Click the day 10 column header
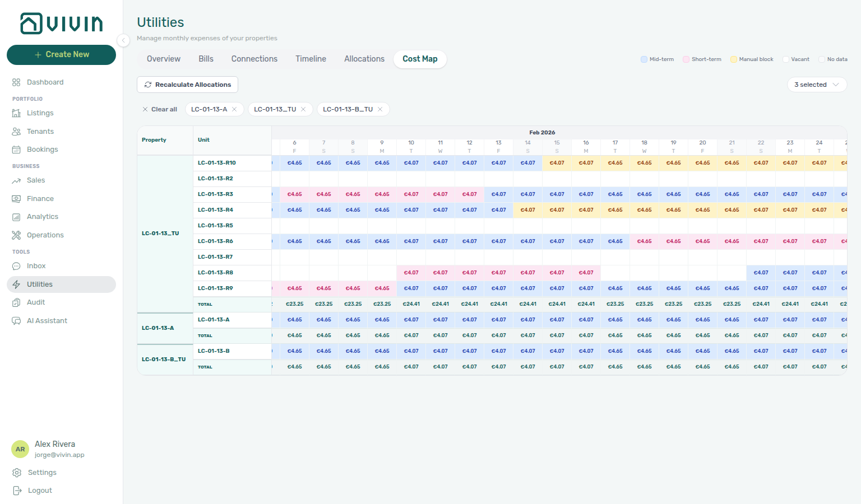 click(x=411, y=147)
